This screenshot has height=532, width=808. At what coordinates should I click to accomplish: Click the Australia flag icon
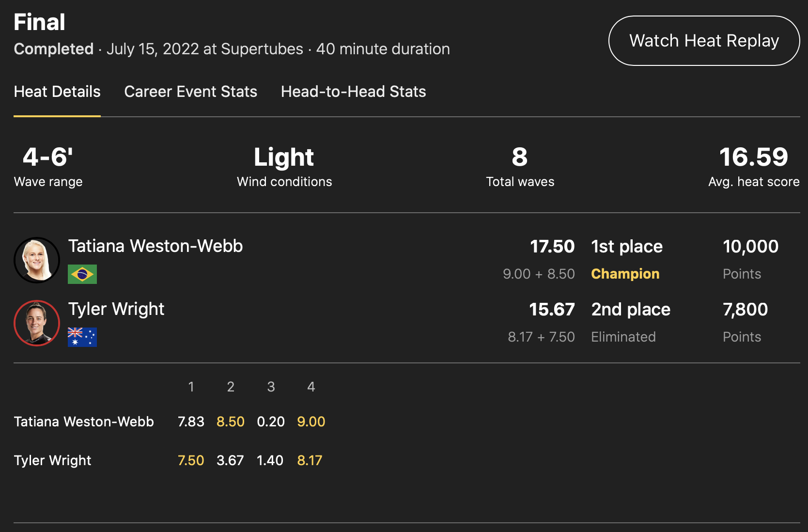point(82,337)
